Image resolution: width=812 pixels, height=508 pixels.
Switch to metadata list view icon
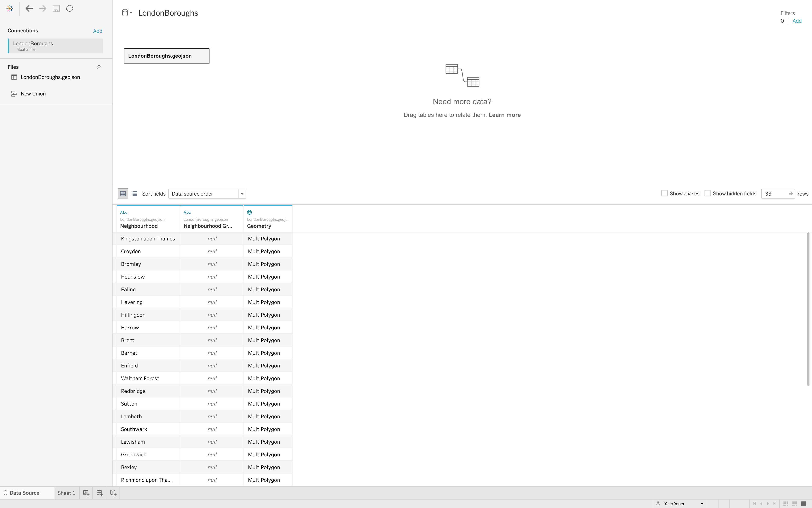pos(134,194)
